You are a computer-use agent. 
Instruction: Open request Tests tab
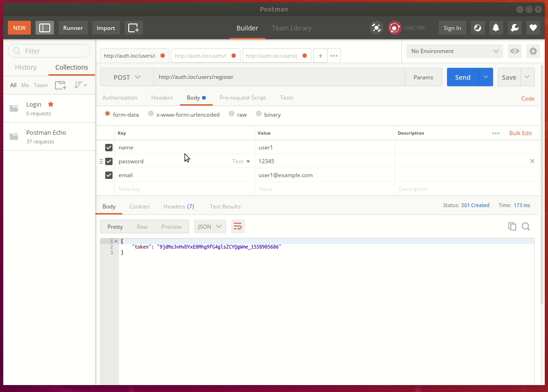click(x=286, y=98)
